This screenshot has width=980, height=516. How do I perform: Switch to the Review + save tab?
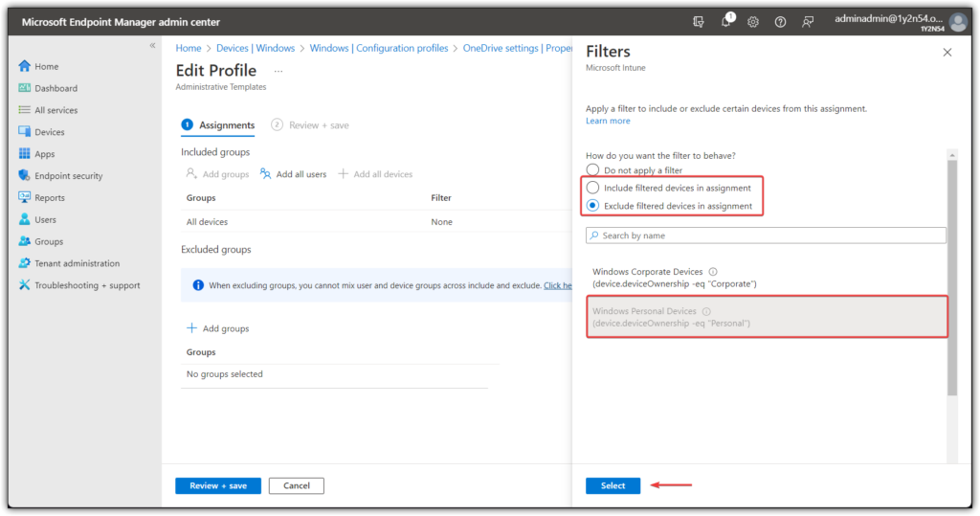(x=310, y=125)
